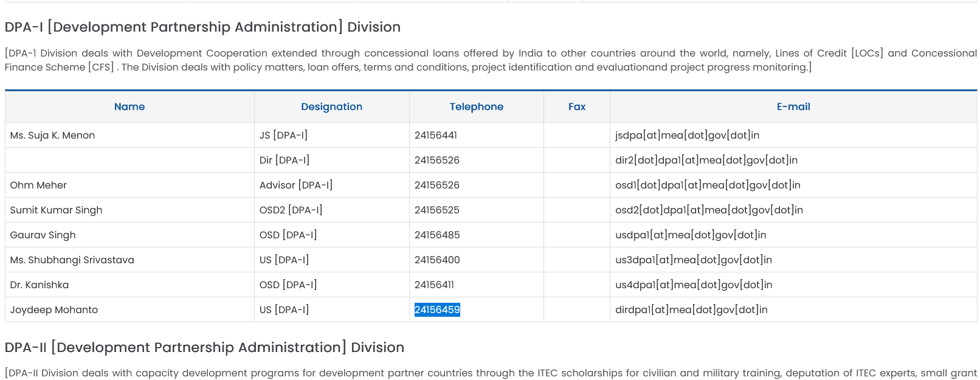
Task: Click the jsdpa email address cell
Action: 687,136
